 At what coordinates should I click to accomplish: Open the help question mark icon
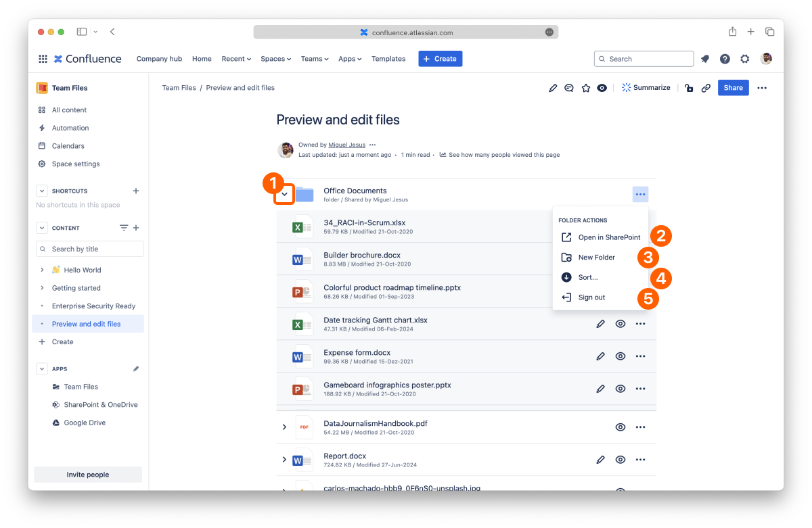[x=725, y=59]
